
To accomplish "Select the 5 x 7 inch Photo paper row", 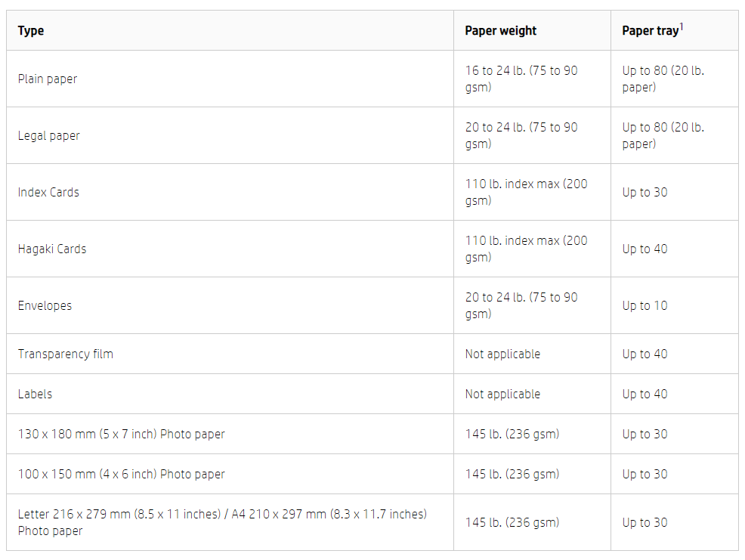I will [122, 434].
